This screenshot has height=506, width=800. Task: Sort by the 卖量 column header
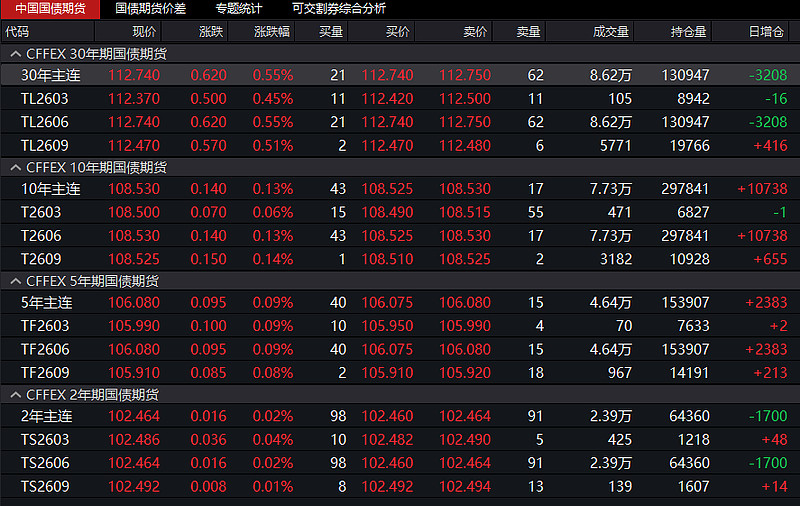pyautogui.click(x=519, y=32)
